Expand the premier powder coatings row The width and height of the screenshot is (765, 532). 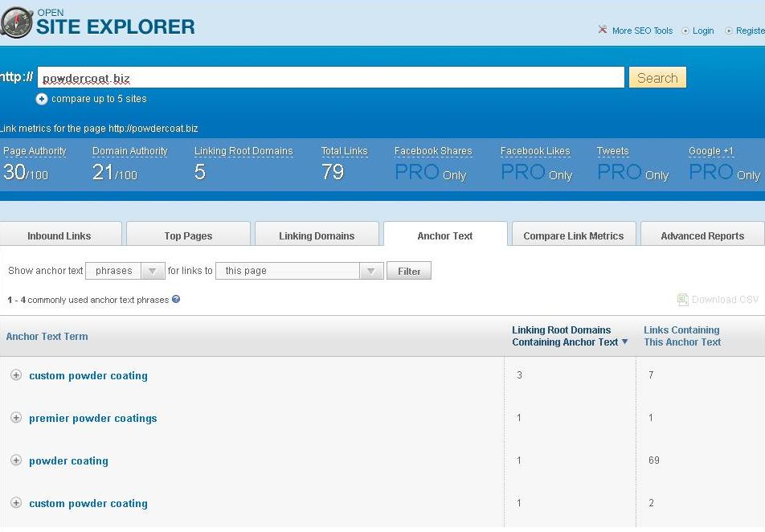pyautogui.click(x=16, y=417)
